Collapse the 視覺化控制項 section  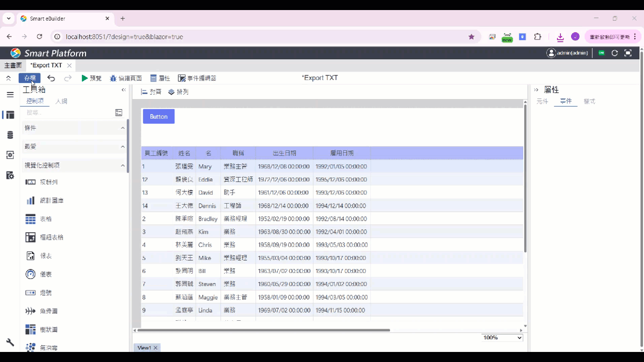click(123, 165)
